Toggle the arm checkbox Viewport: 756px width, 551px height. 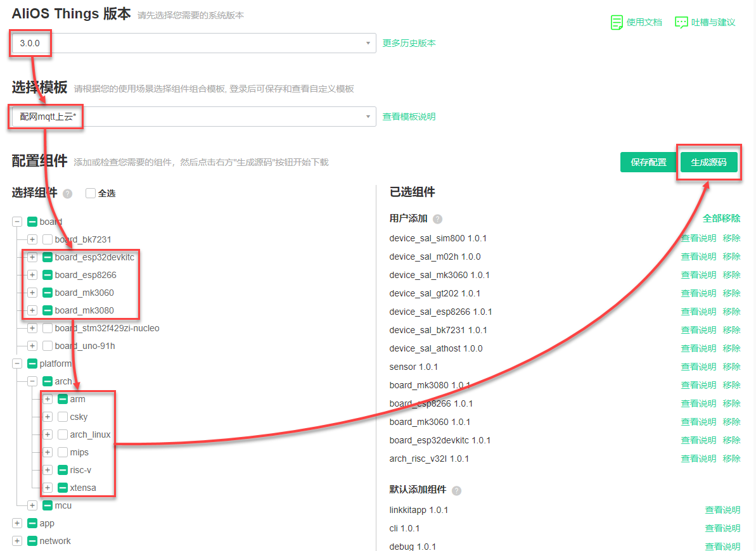(x=63, y=399)
